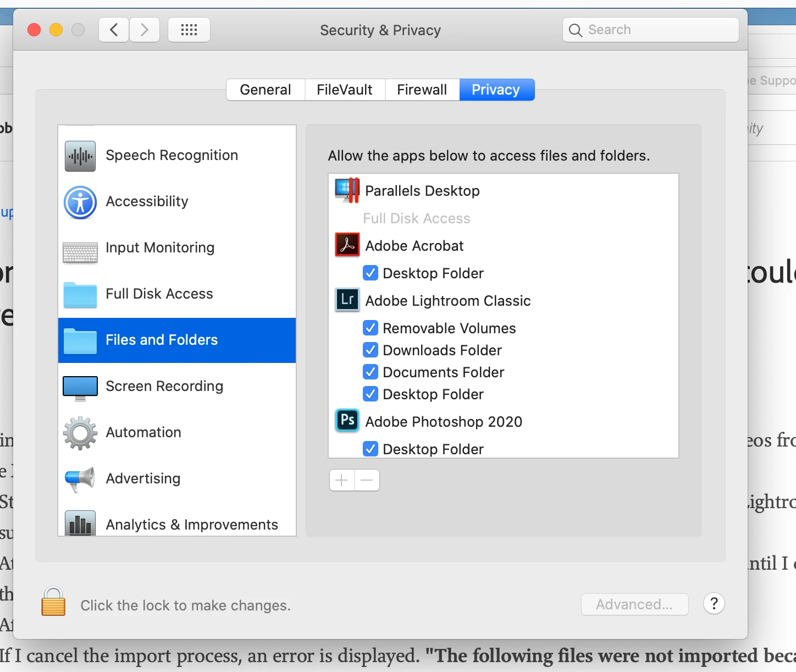Click the Parallels Desktop app icon
Image resolution: width=796 pixels, height=672 pixels.
(347, 190)
